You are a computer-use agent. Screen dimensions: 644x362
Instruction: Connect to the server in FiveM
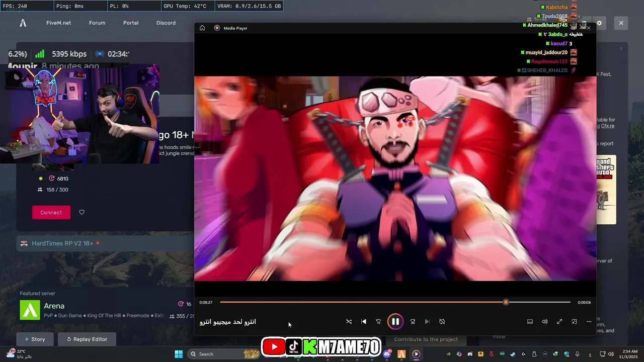51,212
